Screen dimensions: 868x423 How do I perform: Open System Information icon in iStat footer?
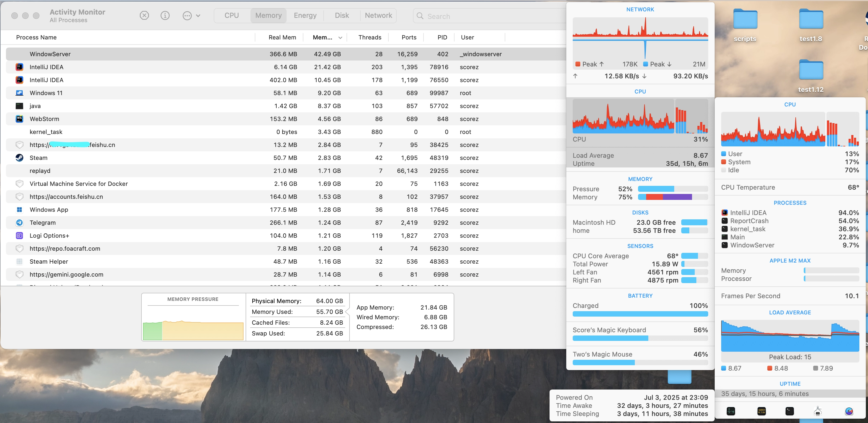coord(818,411)
